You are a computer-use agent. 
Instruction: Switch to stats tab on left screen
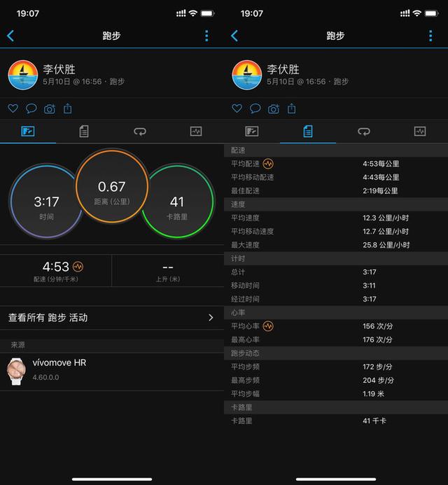84,132
